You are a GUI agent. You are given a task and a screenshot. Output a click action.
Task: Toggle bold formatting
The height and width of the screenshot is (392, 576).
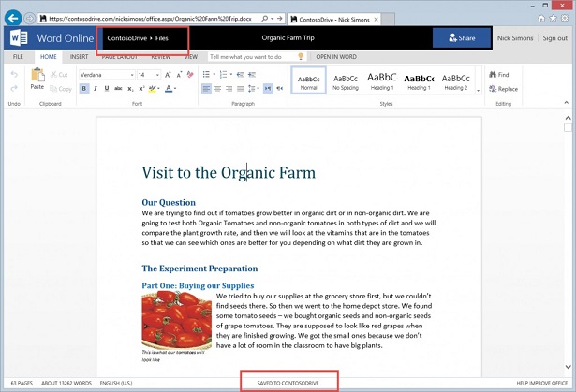pos(84,89)
